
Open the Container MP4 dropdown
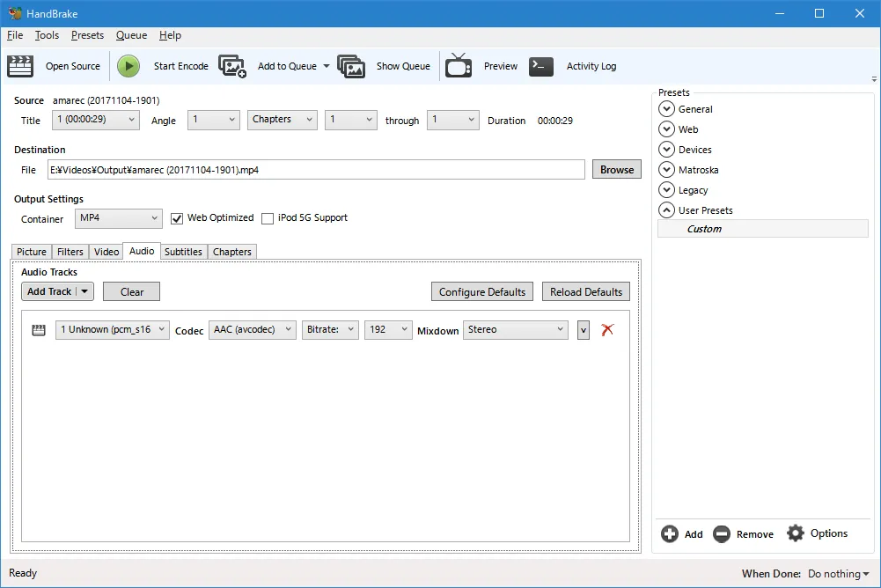click(118, 218)
